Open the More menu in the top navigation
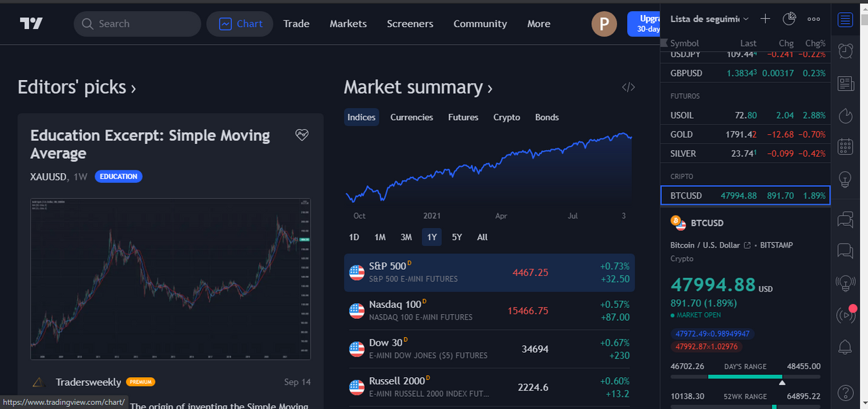The height and width of the screenshot is (409, 868). (538, 24)
